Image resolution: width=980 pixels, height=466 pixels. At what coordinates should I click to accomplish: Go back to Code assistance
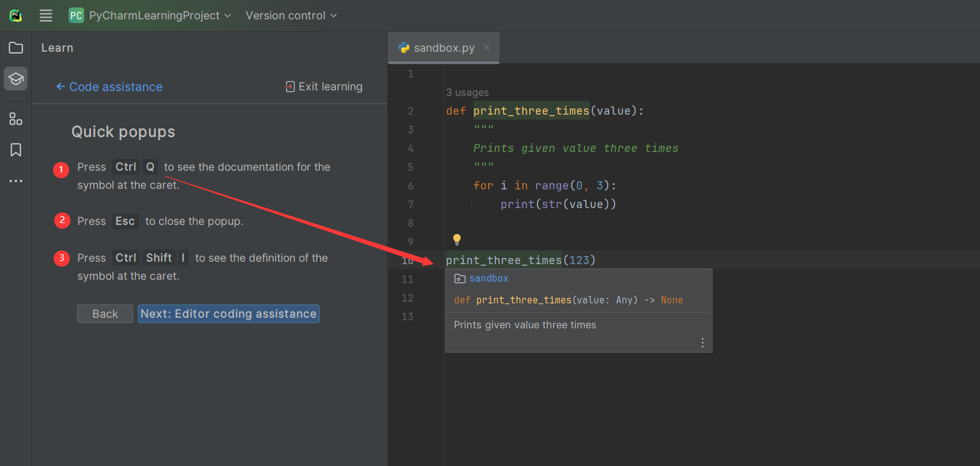point(109,87)
